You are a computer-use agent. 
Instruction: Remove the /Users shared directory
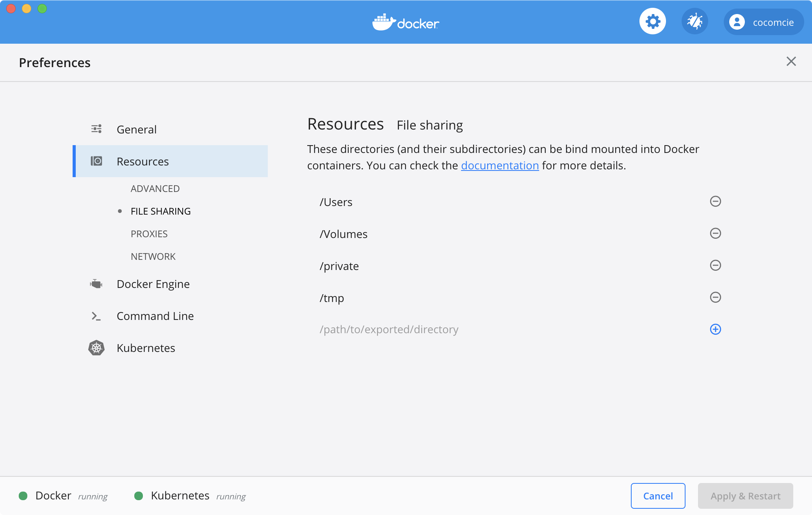[715, 201]
